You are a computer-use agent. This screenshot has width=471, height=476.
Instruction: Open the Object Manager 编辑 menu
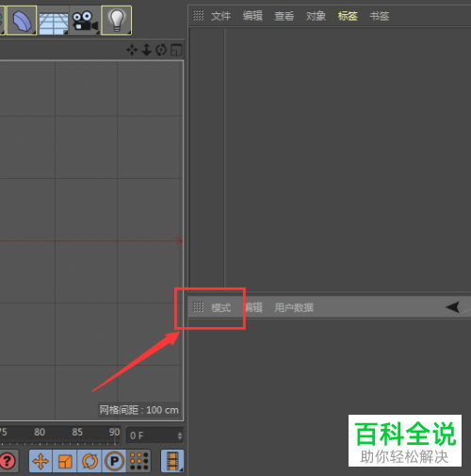click(252, 16)
